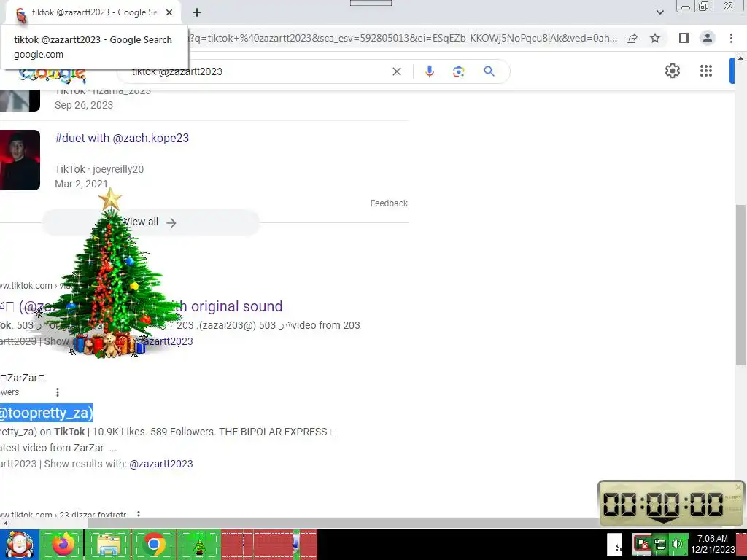Open Google Lens image search icon
The image size is (747, 560).
[x=458, y=71]
